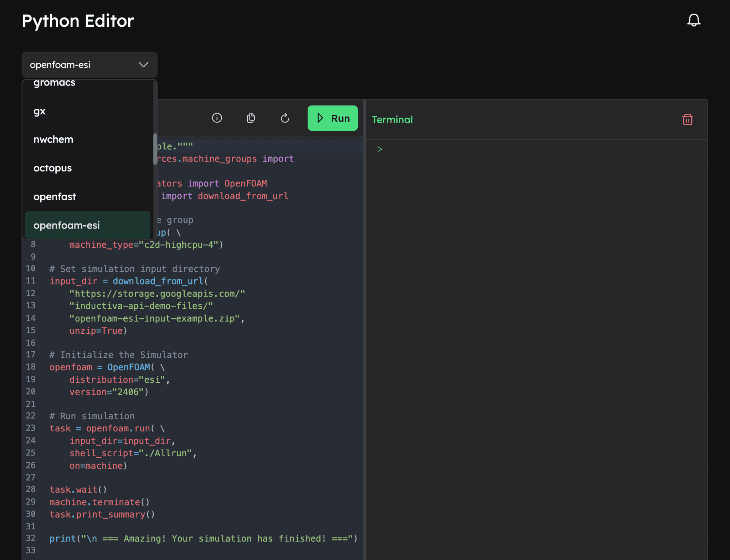View script details via the info icon
This screenshot has height=560, width=730.
point(217,118)
